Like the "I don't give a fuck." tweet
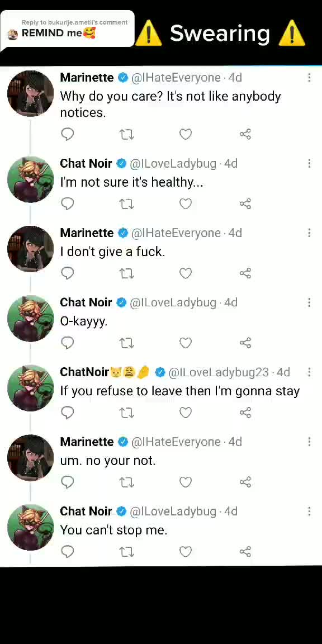 [186, 273]
